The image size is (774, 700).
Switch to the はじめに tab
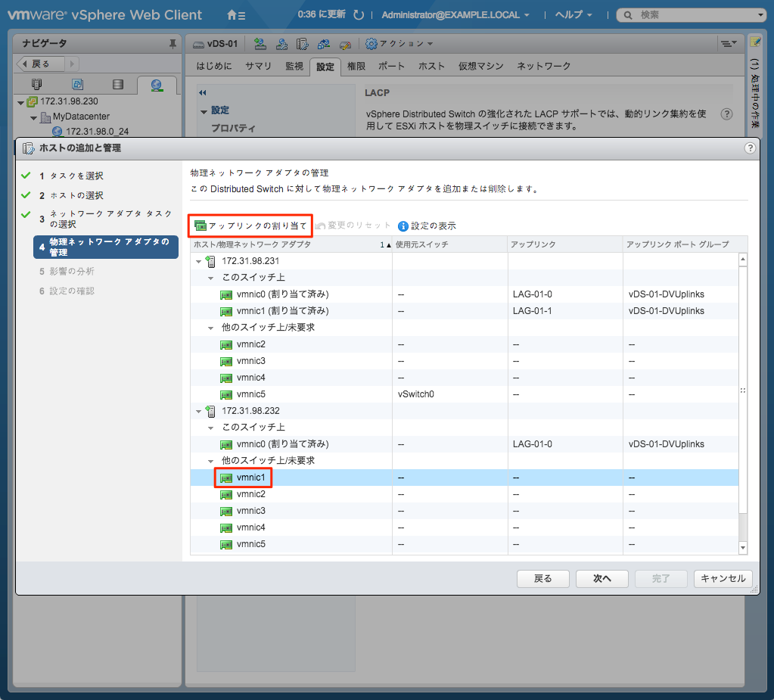(213, 66)
